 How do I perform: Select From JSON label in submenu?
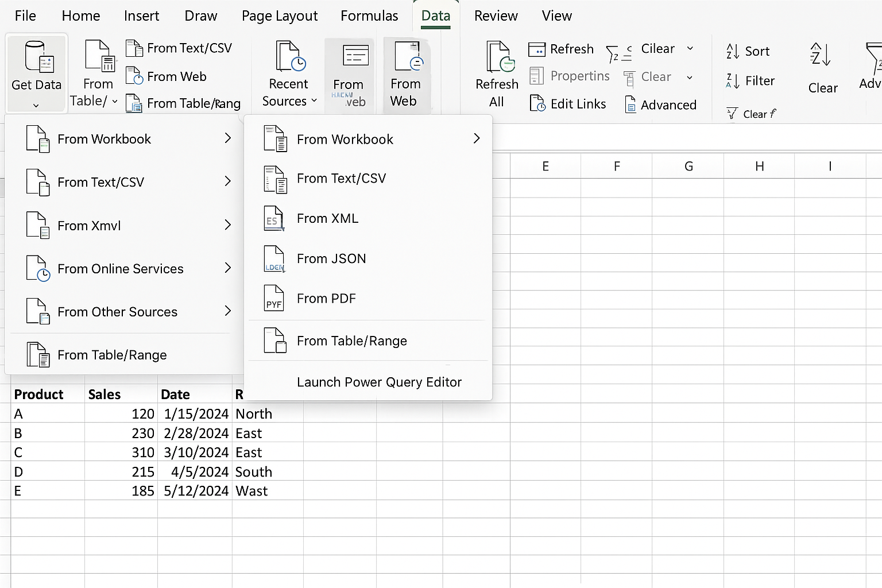point(331,259)
